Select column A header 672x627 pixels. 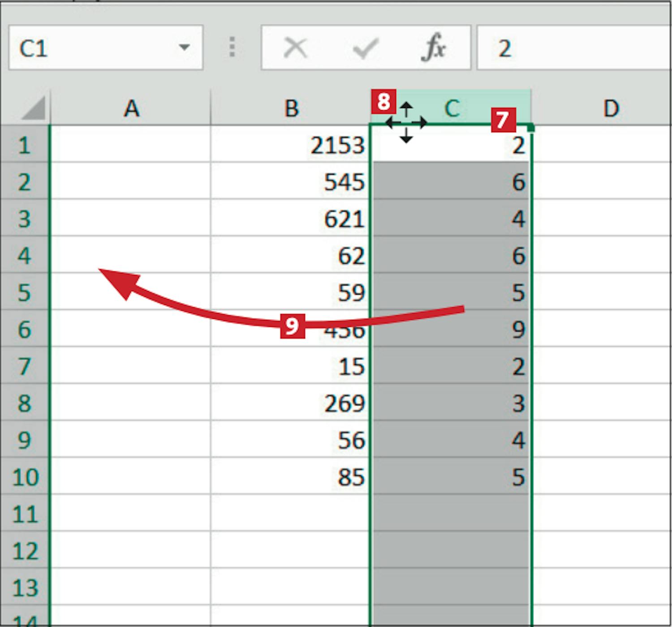click(131, 108)
